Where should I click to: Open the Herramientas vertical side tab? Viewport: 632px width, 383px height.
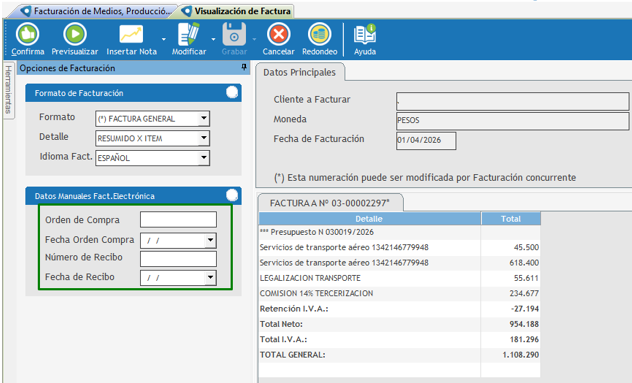8,90
